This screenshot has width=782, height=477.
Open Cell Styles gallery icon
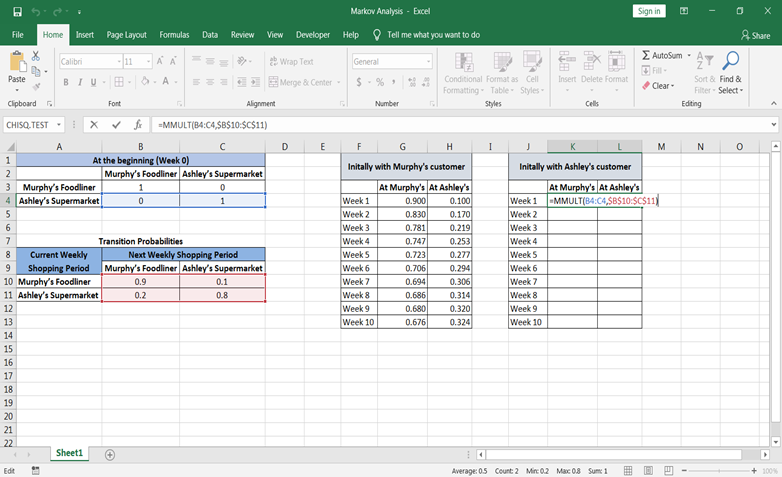pyautogui.click(x=532, y=61)
